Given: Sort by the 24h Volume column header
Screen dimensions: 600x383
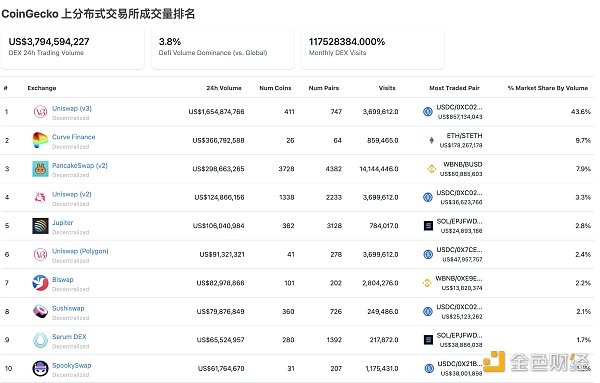Looking at the screenshot, I should coord(224,88).
